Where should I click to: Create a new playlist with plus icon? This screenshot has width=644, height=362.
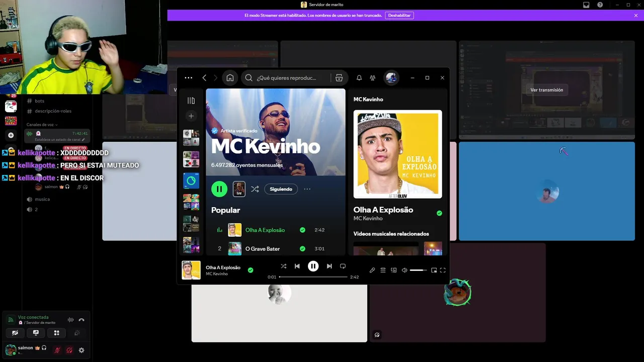(191, 116)
